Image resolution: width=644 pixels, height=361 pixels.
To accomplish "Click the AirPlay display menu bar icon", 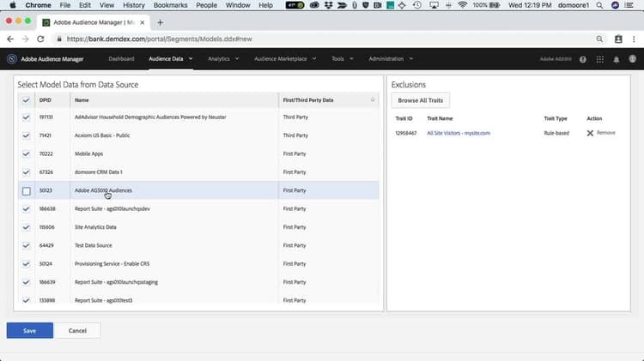I will (x=434, y=5).
